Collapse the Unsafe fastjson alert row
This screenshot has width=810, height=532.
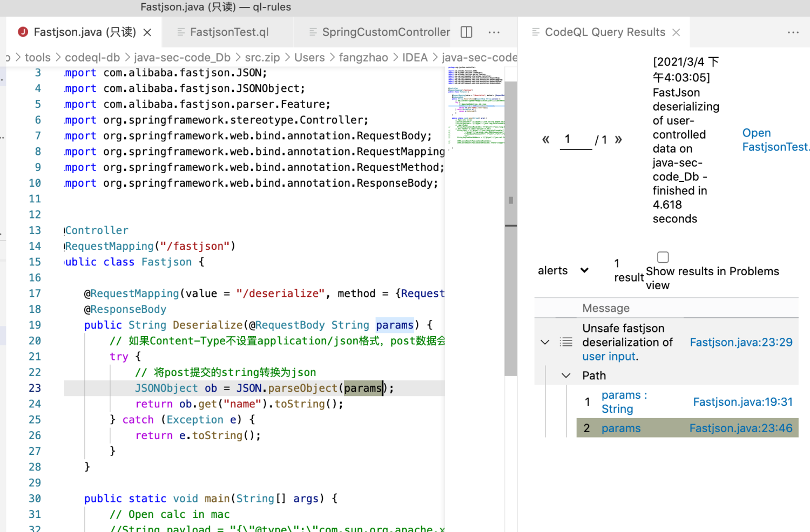(545, 342)
